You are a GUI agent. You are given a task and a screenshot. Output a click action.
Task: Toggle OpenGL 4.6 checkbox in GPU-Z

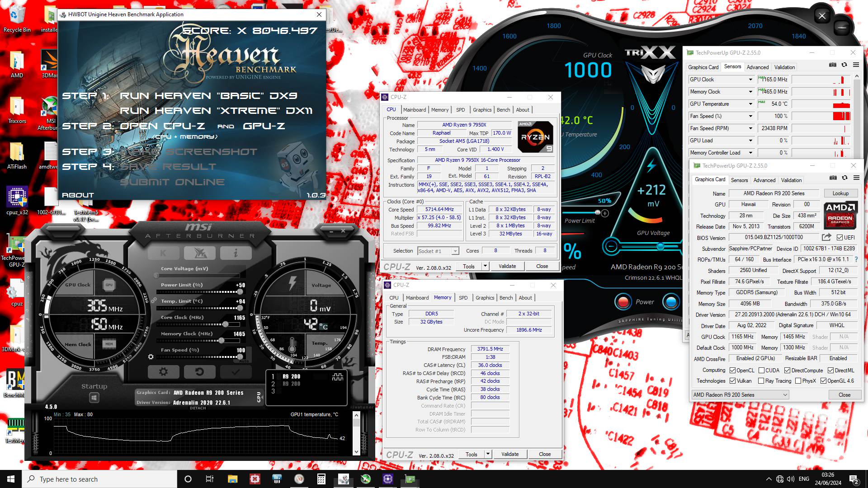823,381
